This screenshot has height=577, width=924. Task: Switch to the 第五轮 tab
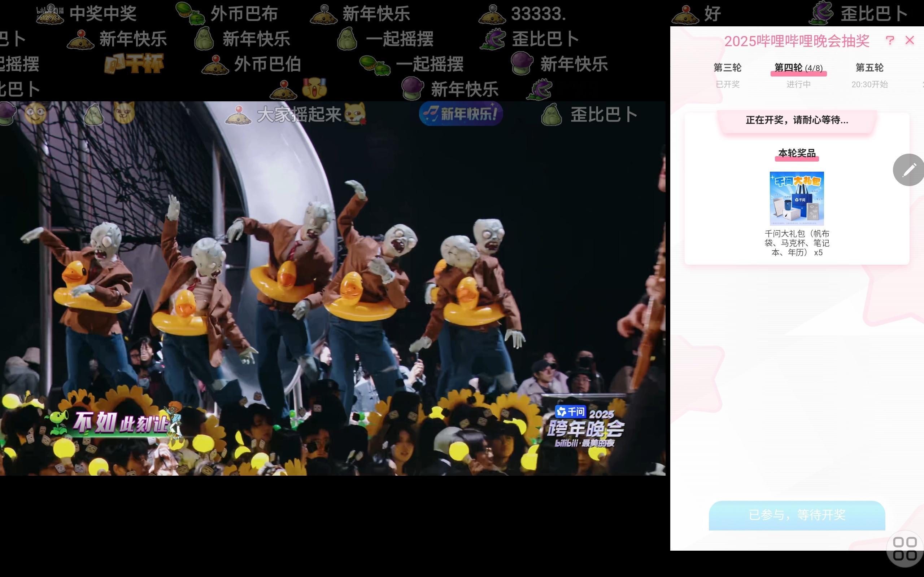pos(869,68)
